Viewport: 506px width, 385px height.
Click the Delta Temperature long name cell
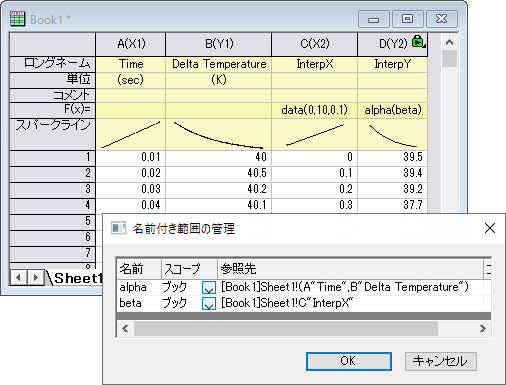pos(219,64)
